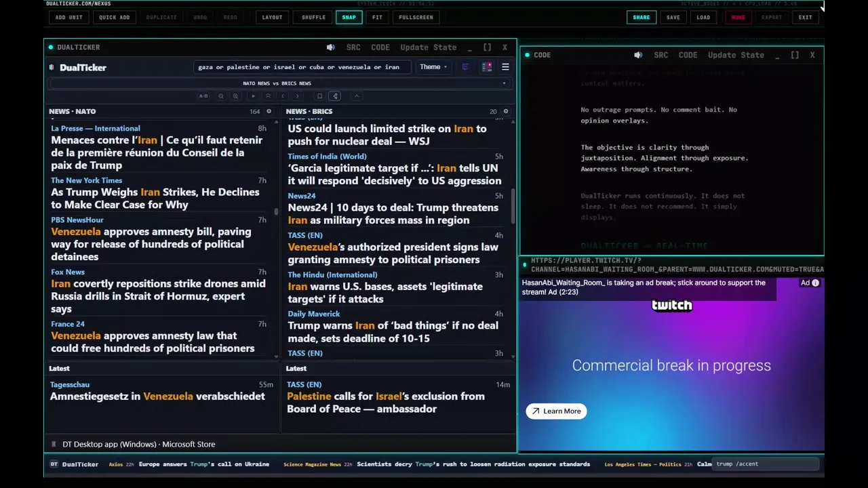
Task: Collapse controls with the up caret icon
Action: [x=357, y=96]
